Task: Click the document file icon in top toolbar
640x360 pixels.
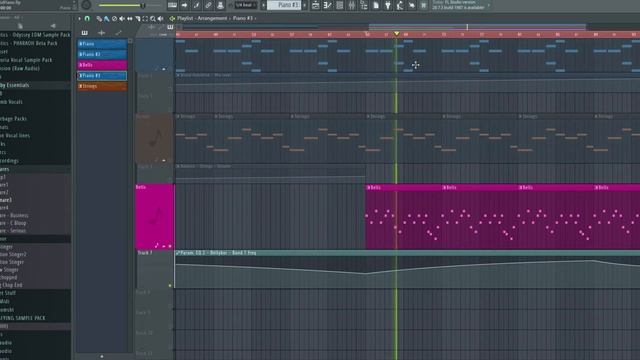Action: 376,5
